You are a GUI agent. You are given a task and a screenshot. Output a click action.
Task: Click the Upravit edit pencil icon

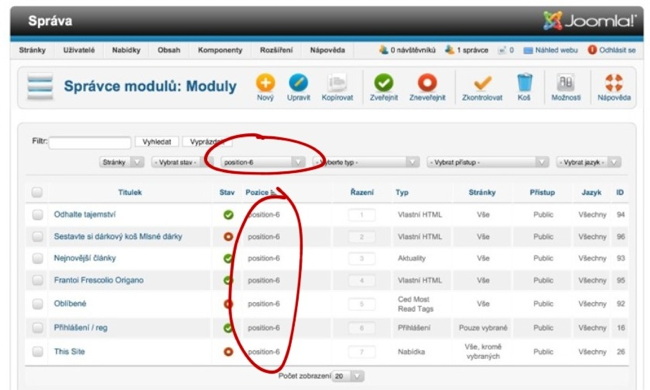pos(298,83)
